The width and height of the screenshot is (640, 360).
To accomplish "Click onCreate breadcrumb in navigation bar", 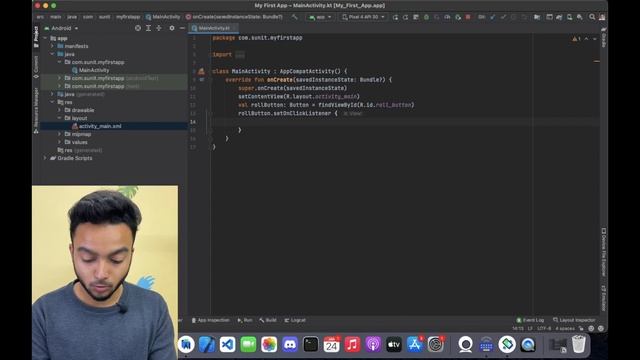I will click(x=234, y=17).
